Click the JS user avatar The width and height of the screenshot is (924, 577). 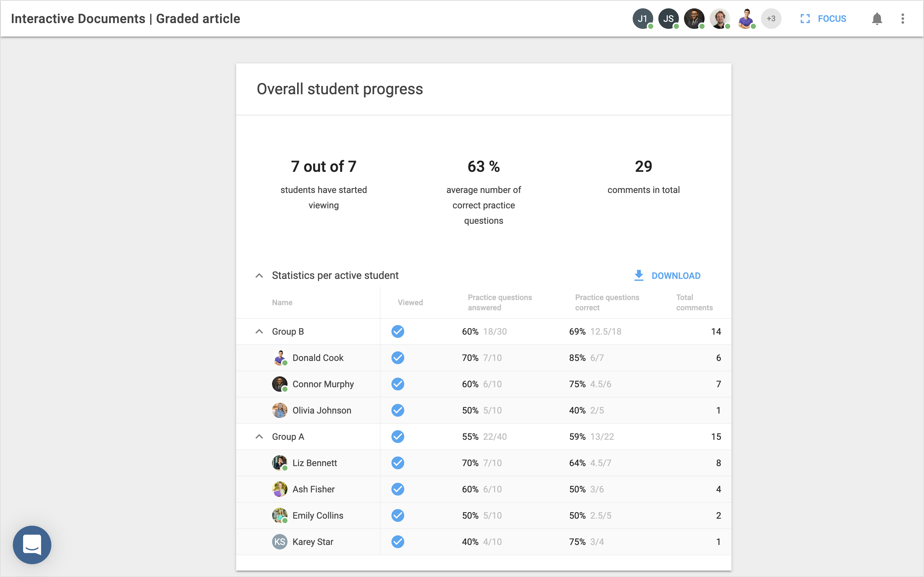pyautogui.click(x=668, y=19)
